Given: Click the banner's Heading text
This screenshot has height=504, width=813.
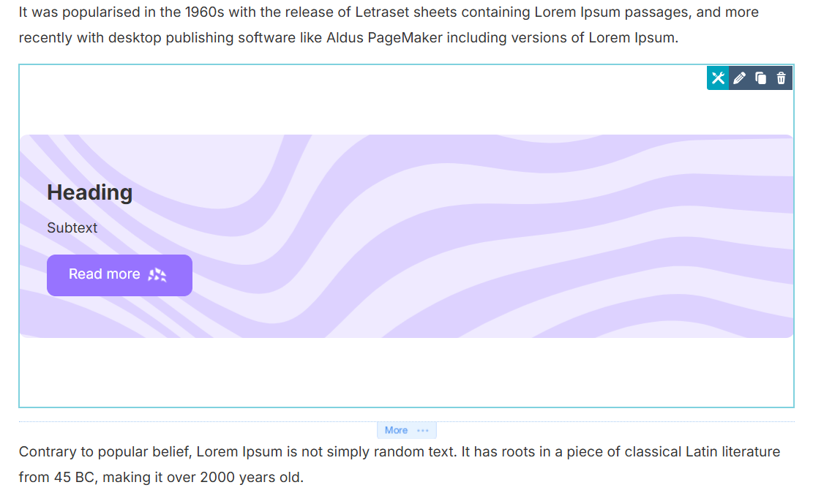Looking at the screenshot, I should coord(89,192).
